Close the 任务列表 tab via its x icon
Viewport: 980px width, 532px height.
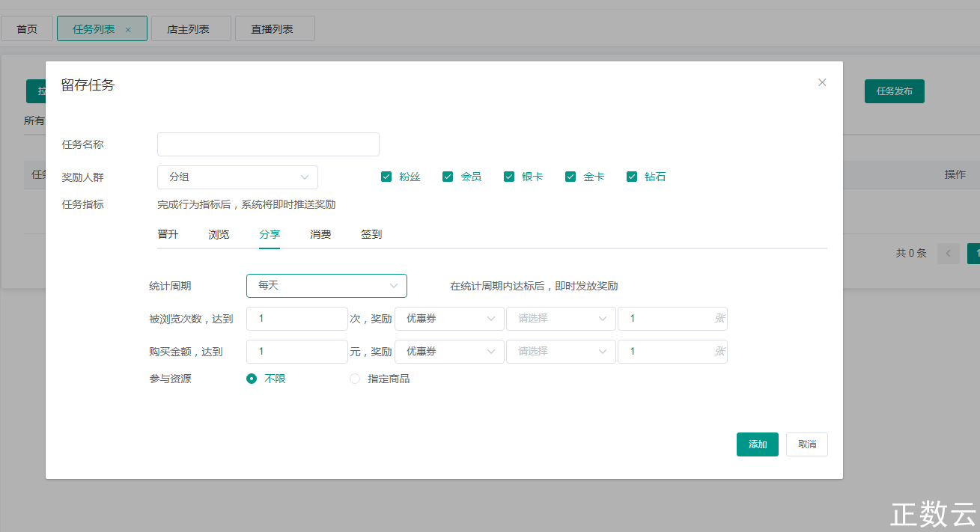coord(128,30)
